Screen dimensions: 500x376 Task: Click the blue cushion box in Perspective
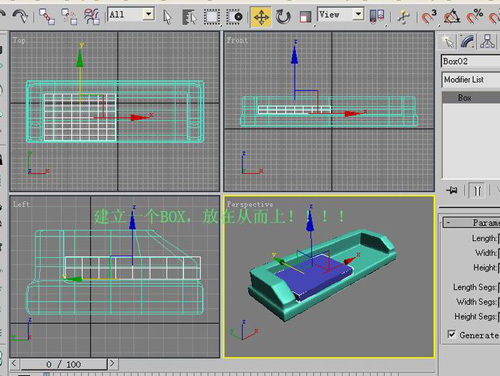click(x=313, y=277)
